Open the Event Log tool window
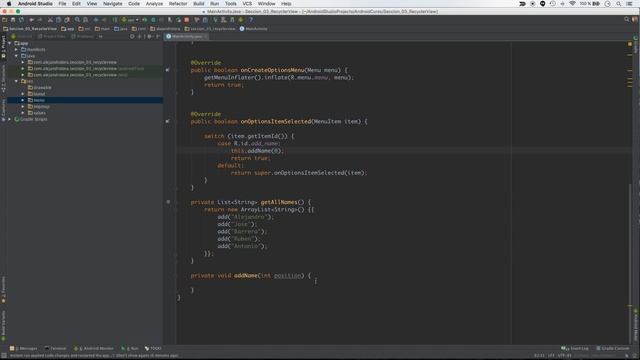640x360 pixels. [575, 349]
